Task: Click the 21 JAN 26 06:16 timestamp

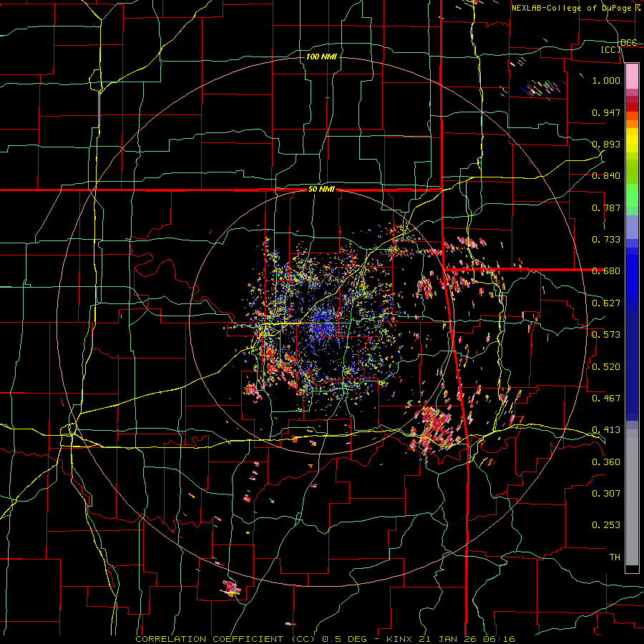Action: coord(467,639)
